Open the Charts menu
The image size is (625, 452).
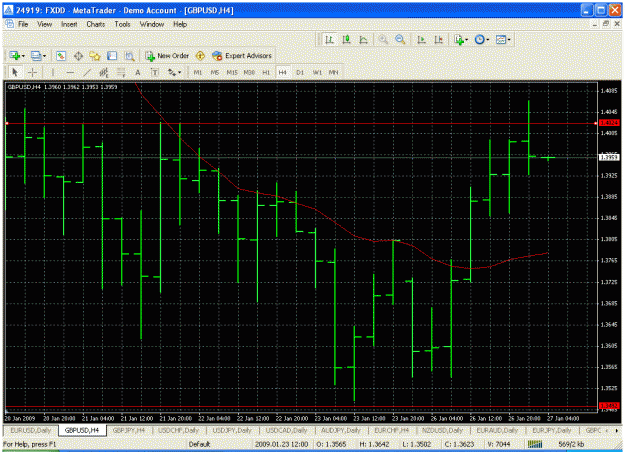tap(96, 24)
